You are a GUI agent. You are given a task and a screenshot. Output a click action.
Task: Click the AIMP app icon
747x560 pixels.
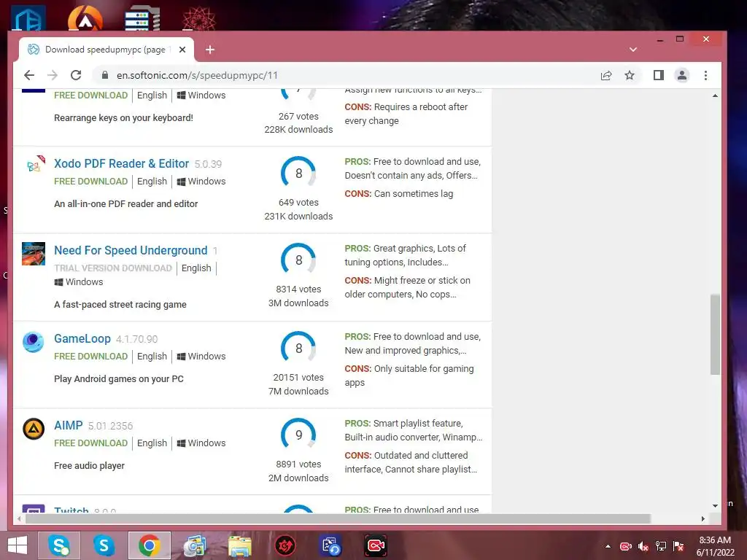[34, 429]
